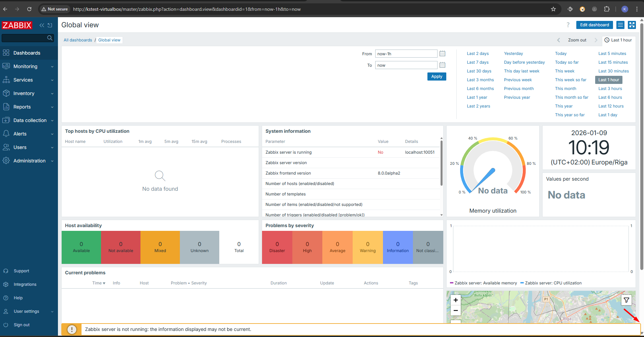
Task: Zoom in on the geomap
Action: (455, 300)
